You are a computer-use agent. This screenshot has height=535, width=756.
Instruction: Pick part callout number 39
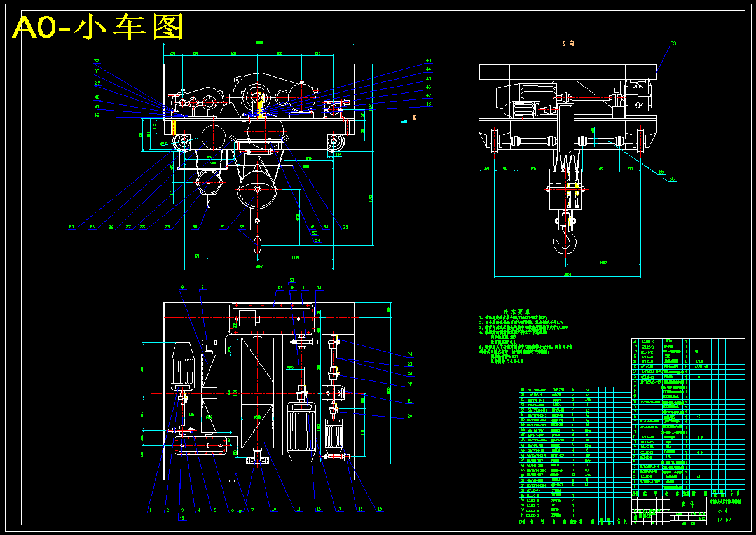coord(97,83)
